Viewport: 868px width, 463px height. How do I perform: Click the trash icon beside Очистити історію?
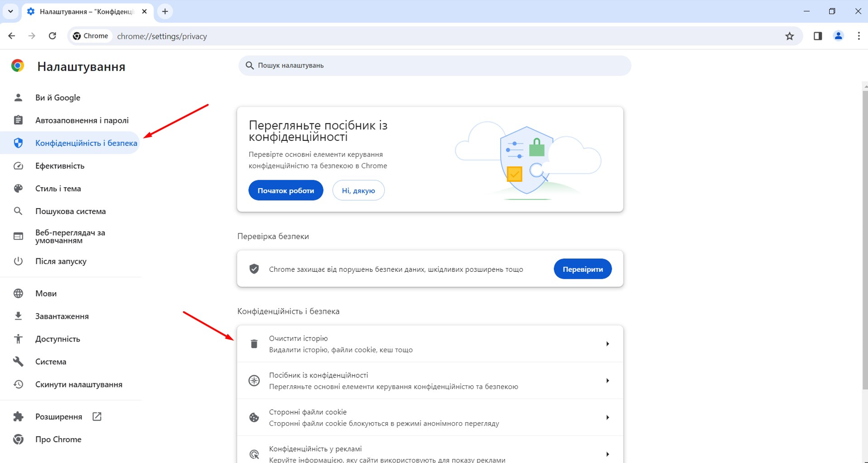click(x=254, y=344)
